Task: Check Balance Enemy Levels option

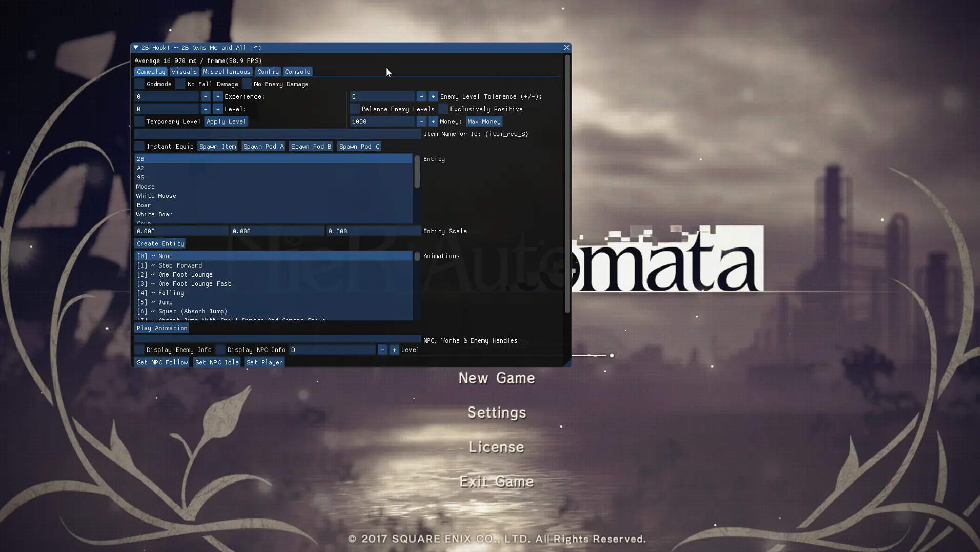Action: point(355,109)
